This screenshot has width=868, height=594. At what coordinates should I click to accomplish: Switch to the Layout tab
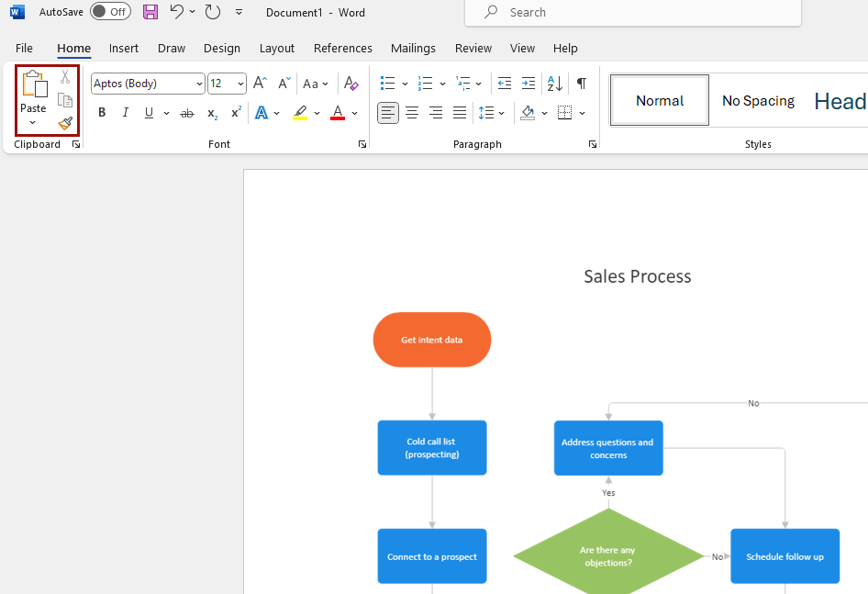click(276, 48)
